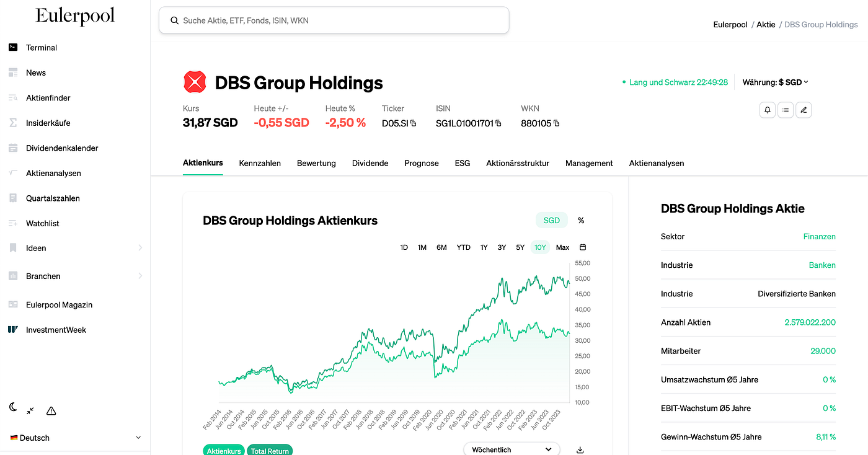Toggle the Aktienkurs chart series
This screenshot has height=455, width=868.
[224, 451]
